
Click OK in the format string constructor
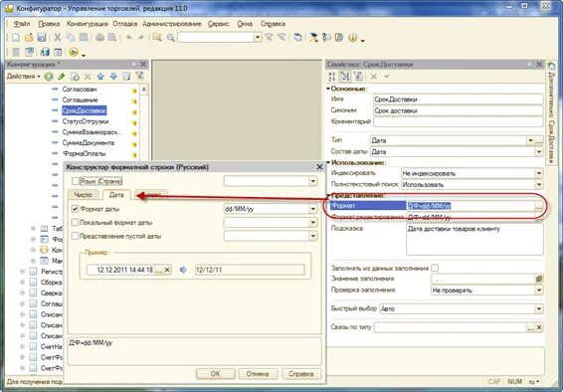click(215, 374)
